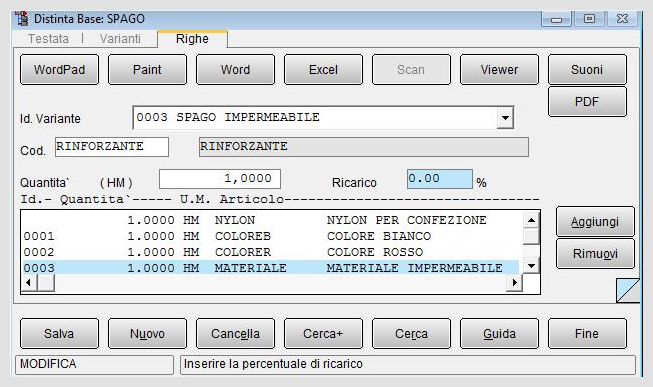
Task: Launch WordPad from the toolbar
Action: (60, 70)
